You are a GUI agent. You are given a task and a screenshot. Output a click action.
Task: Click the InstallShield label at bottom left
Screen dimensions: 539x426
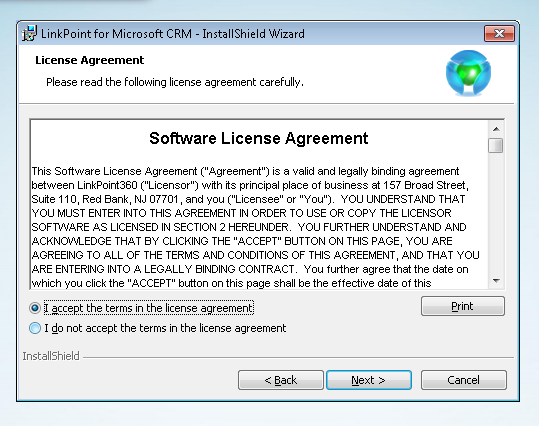click(x=51, y=356)
